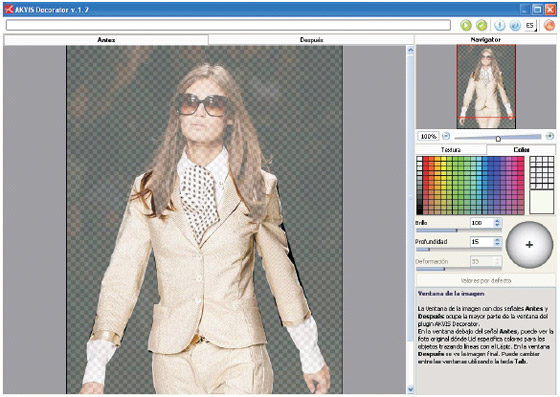The height and width of the screenshot is (397, 560).
Task: Adjust the Profundidad slider
Action: (x=459, y=250)
